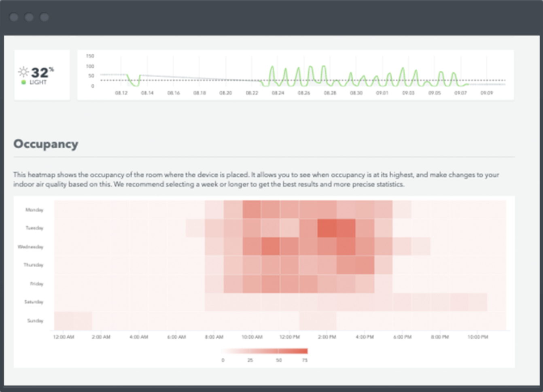Select the 32% light reading
543x392 pixels.
click(42, 72)
